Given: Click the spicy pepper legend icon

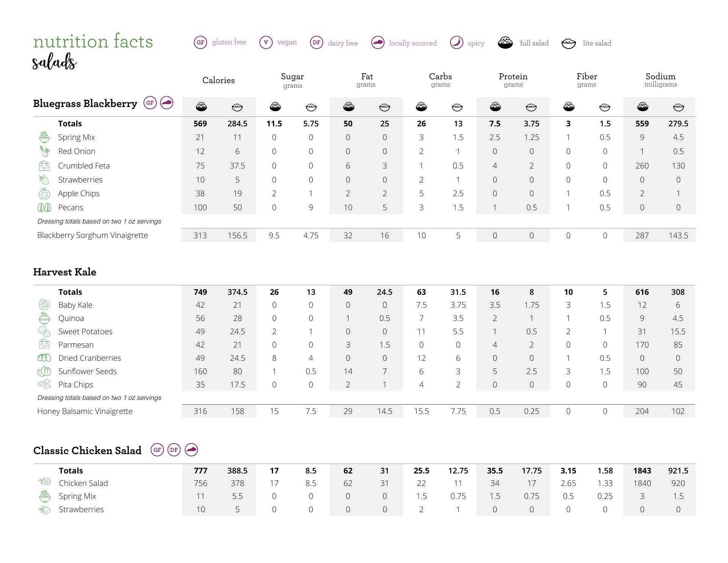Looking at the screenshot, I should (457, 42).
